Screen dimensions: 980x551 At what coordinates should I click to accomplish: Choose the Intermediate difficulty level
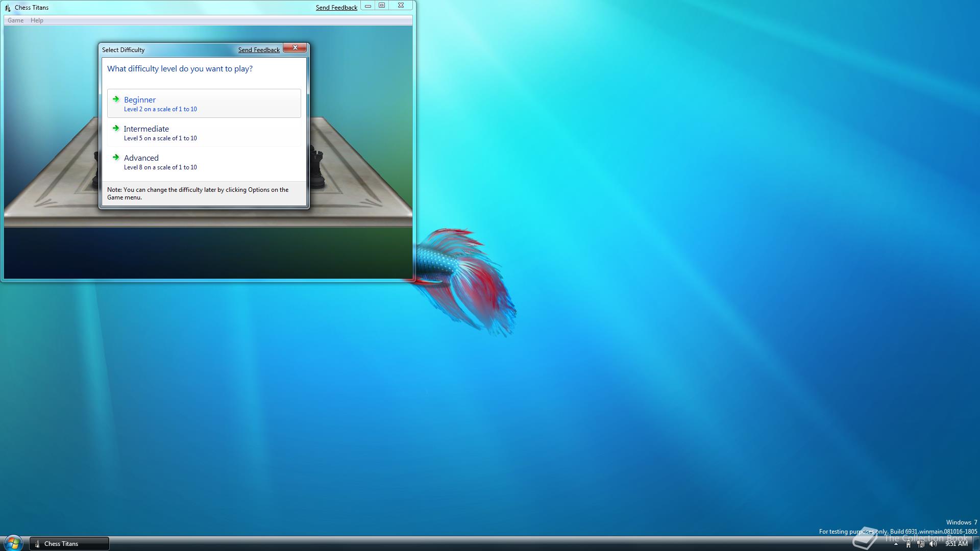[204, 133]
